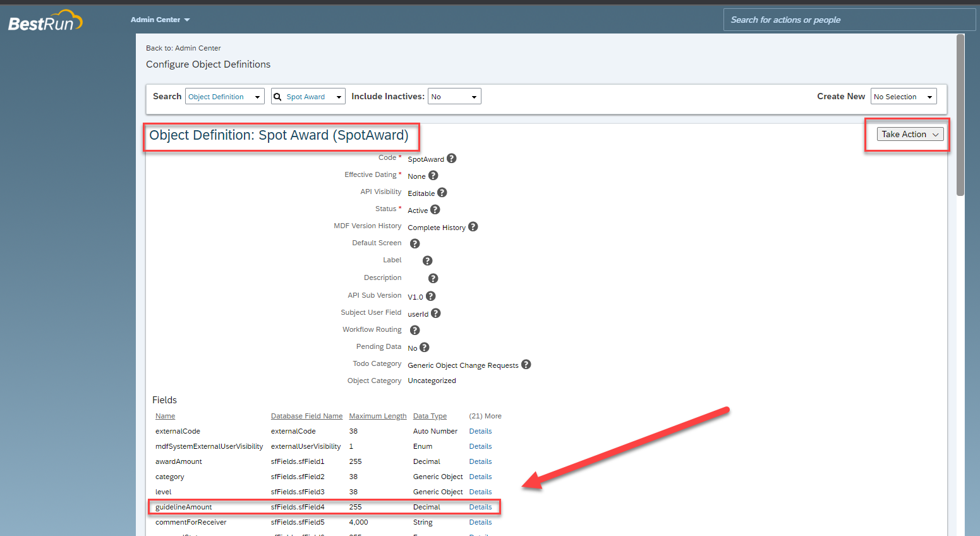Click the commentForReceiver field name

click(191, 522)
